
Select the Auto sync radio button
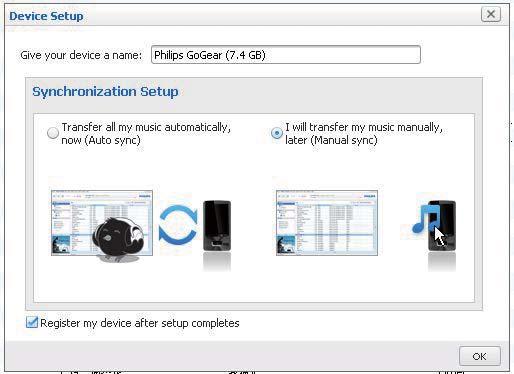pos(53,133)
